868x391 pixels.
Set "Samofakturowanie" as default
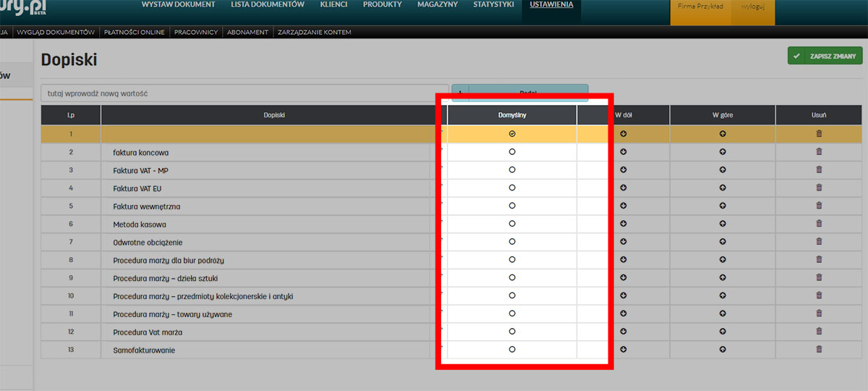[x=512, y=350]
